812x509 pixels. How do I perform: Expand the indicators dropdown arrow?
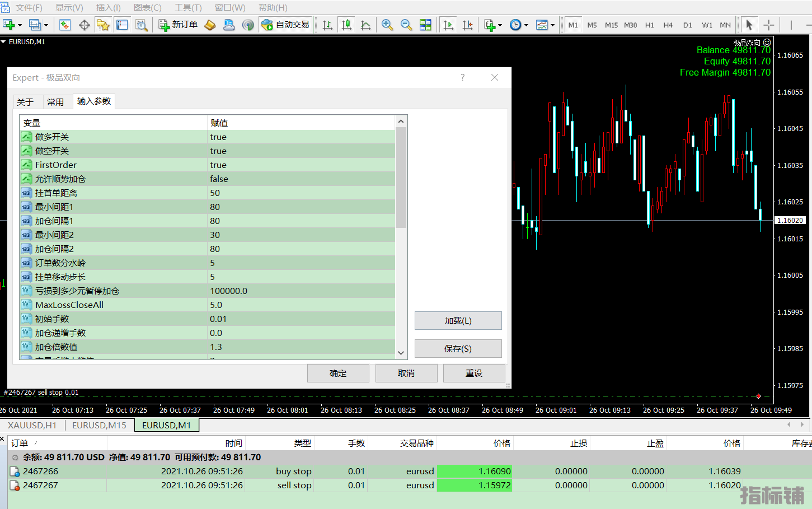pos(500,25)
